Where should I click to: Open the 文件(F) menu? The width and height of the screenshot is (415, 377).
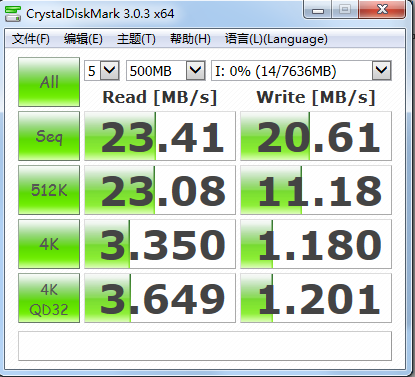(x=31, y=39)
